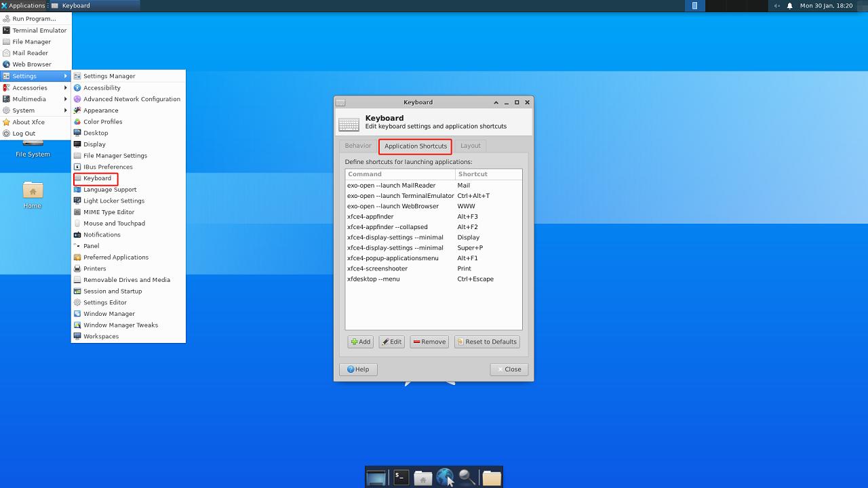Open the home folder icon in dock
This screenshot has width=868, height=488.
point(423,478)
